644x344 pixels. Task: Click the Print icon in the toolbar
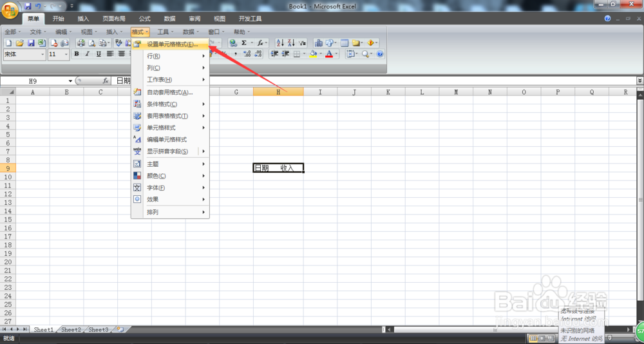click(x=81, y=43)
